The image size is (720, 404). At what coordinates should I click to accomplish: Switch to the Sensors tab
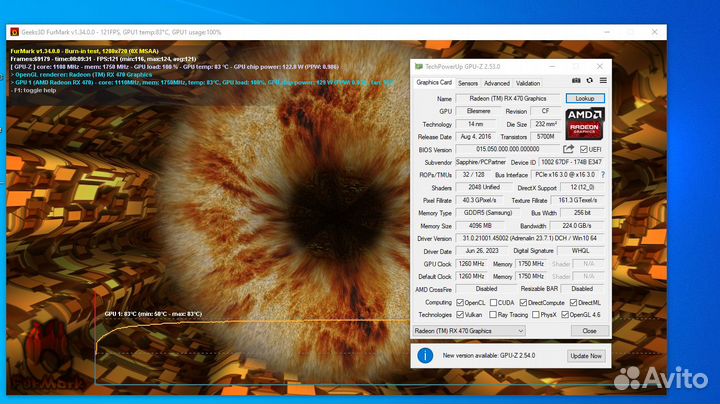(x=468, y=83)
